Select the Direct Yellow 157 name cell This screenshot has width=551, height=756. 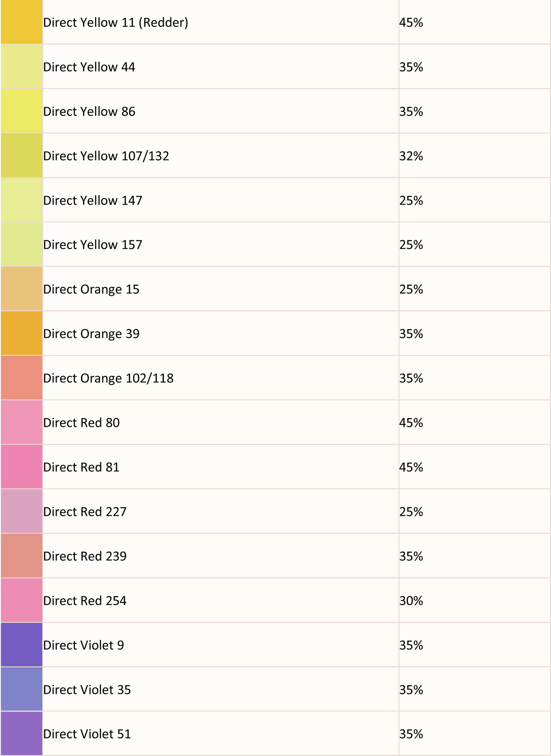(221, 244)
